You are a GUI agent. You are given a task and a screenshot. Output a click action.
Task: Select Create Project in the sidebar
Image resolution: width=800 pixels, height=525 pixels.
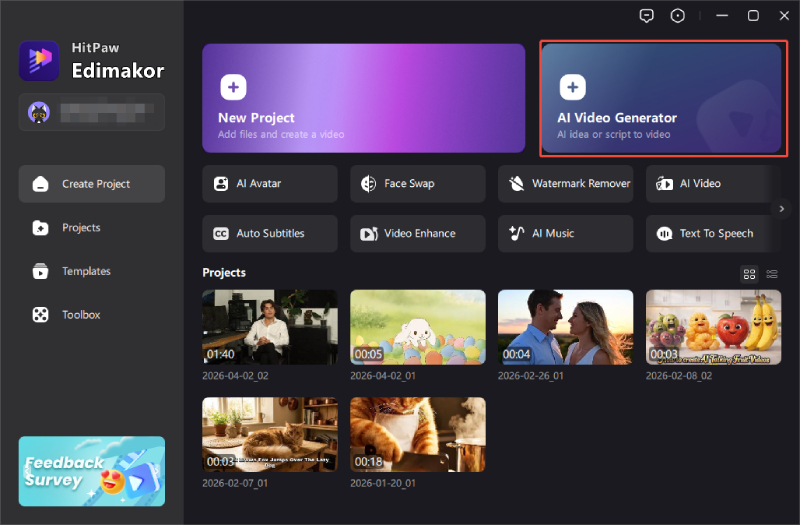click(x=92, y=184)
